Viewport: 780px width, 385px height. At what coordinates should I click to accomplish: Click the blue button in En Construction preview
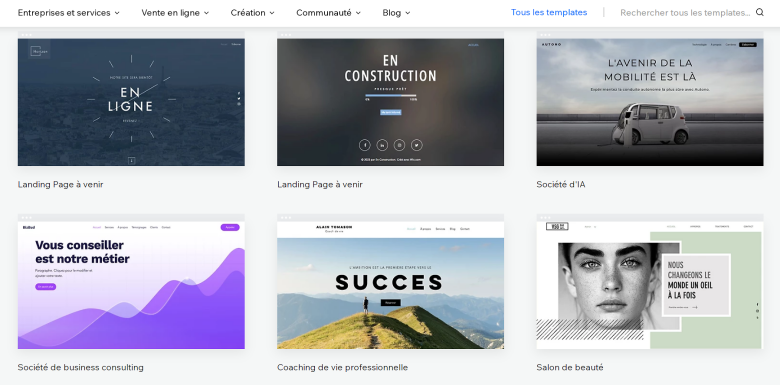point(390,112)
